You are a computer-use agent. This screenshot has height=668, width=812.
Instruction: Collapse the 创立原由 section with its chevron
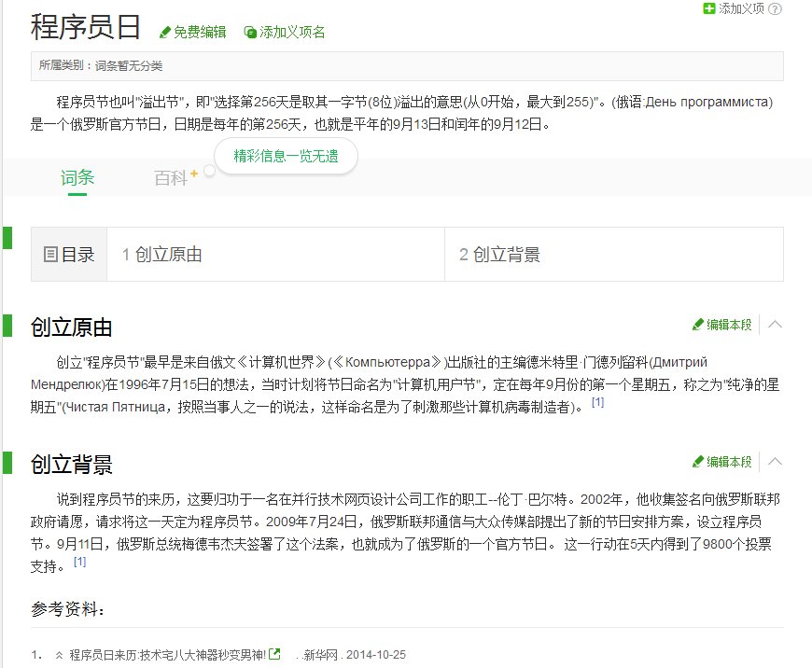coord(776,325)
